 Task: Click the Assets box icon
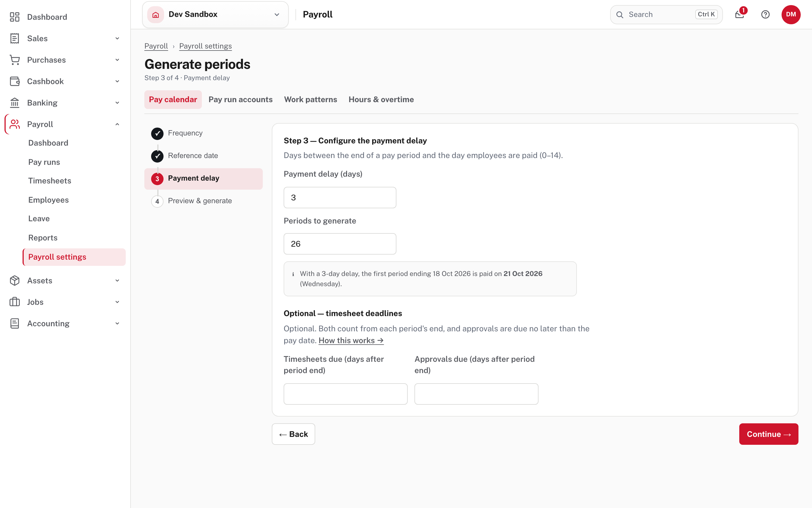point(14,281)
